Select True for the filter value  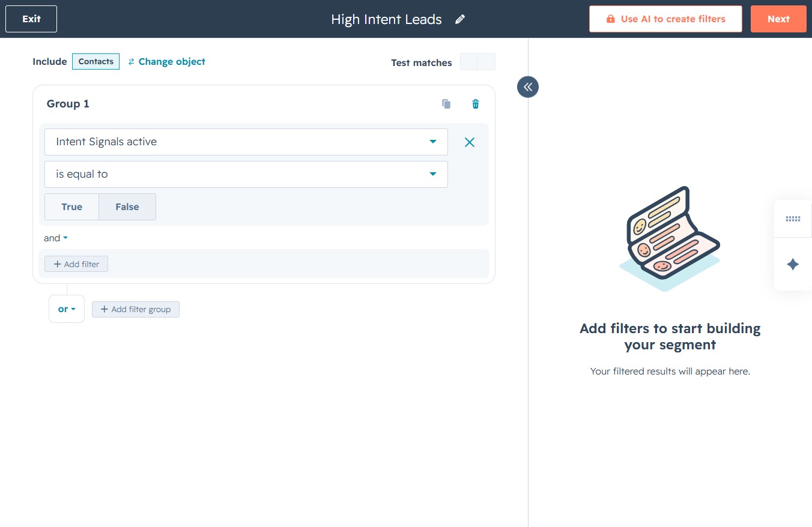coord(71,206)
